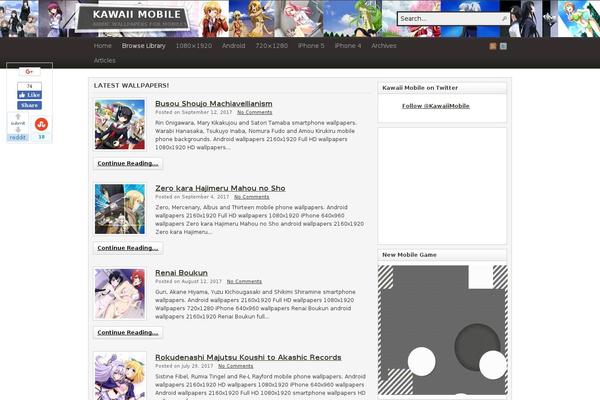
Task: Click the Facebook like count 74
Action: click(29, 86)
